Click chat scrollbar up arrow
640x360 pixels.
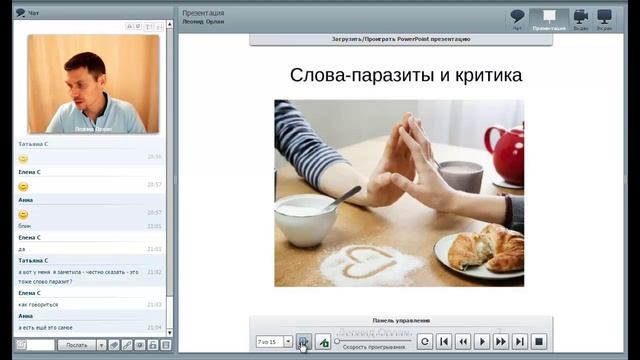170,24
